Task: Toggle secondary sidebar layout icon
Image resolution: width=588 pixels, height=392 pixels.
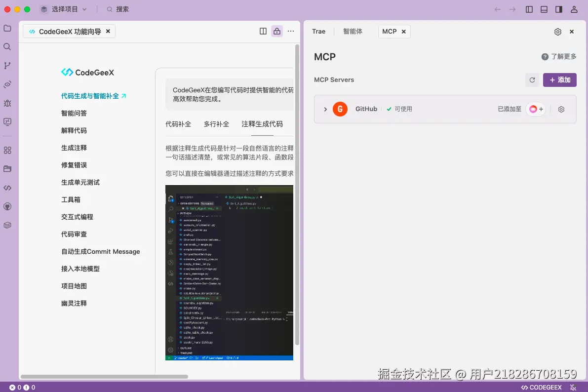Action: pos(559,9)
